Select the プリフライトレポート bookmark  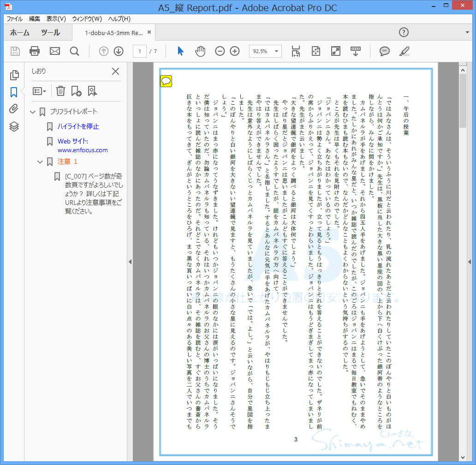click(73, 112)
